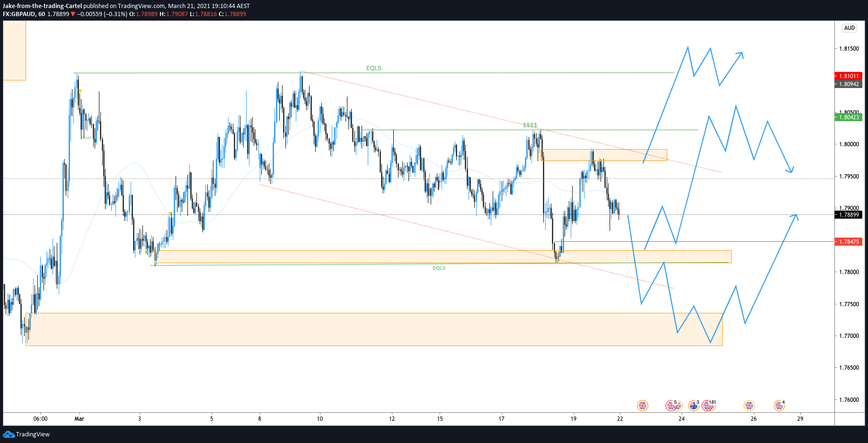Screen dimensions: 868x443
Task: Select the UK economic event icon near 22
Action: 642,405
